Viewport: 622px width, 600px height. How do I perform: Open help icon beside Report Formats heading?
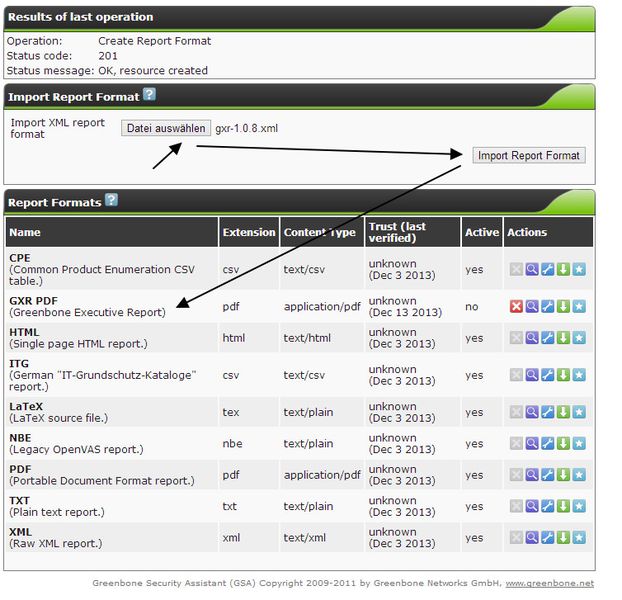tap(111, 200)
